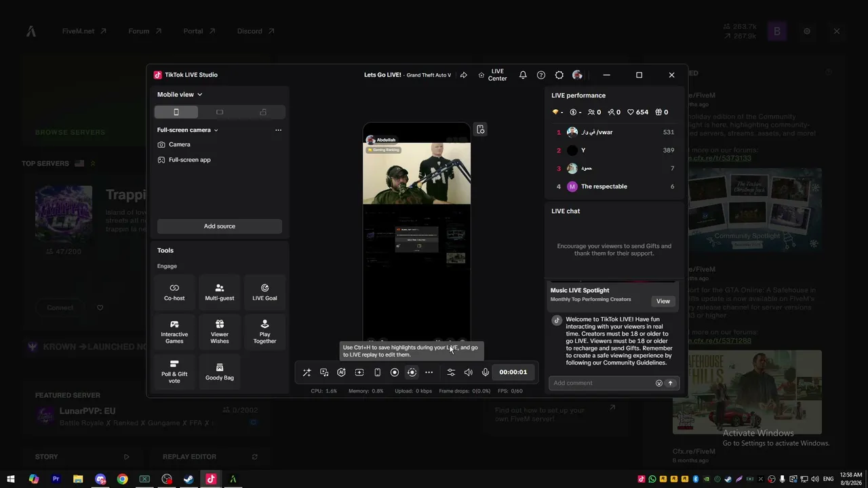Select the portrait mobile layout tab
868x488 pixels.
[x=176, y=112]
